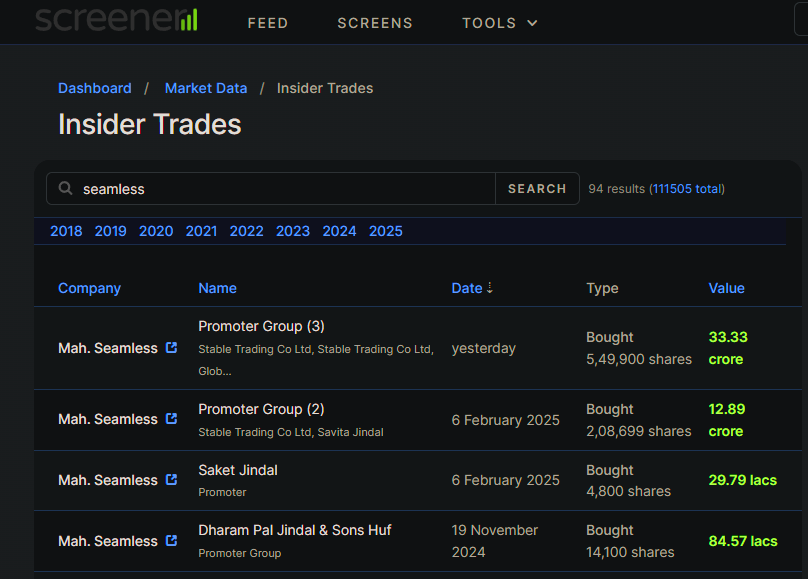
Task: Click 5,49,900 shares text
Action: pos(639,359)
